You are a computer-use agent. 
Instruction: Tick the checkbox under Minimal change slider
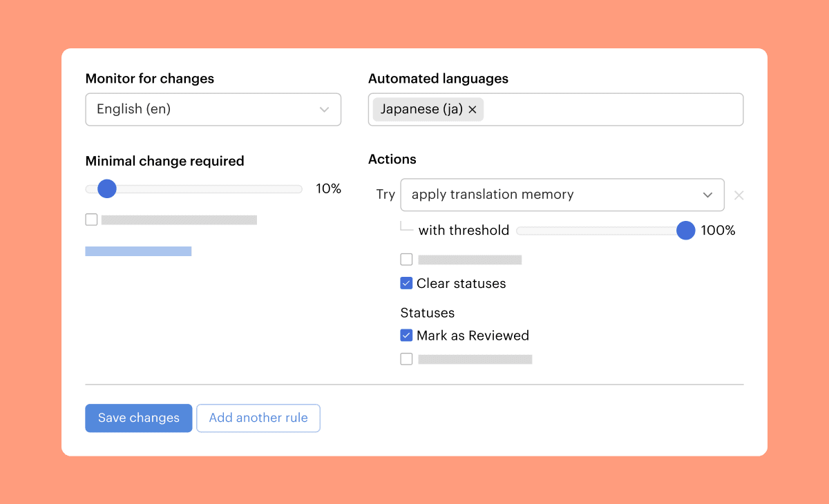[x=91, y=220]
